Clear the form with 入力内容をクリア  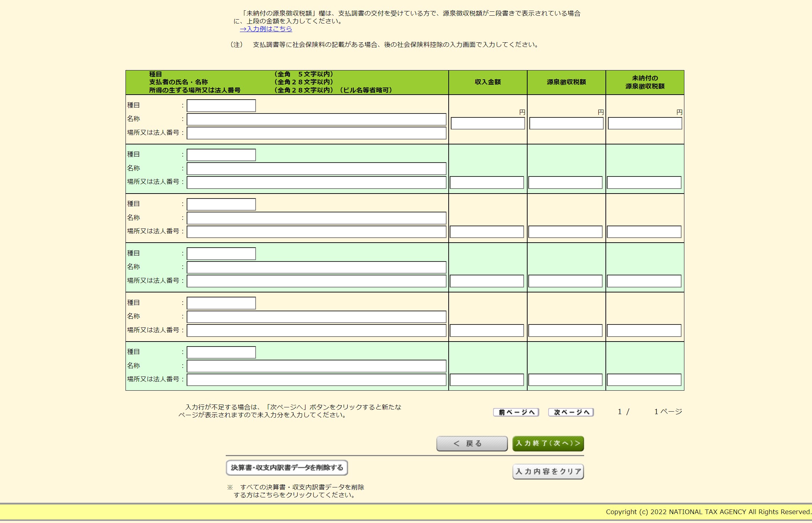[548, 471]
